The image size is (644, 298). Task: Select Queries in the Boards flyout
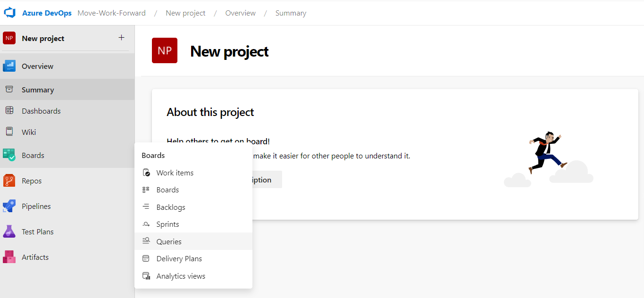point(169,241)
